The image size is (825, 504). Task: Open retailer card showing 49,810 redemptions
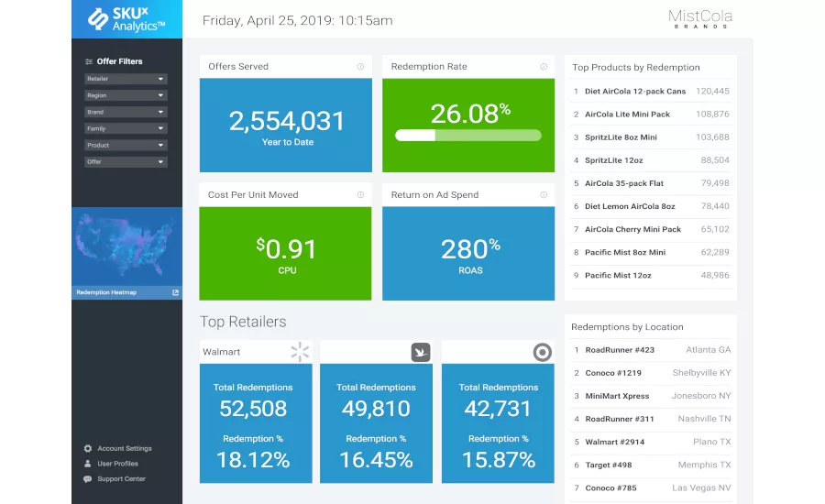[x=376, y=412]
